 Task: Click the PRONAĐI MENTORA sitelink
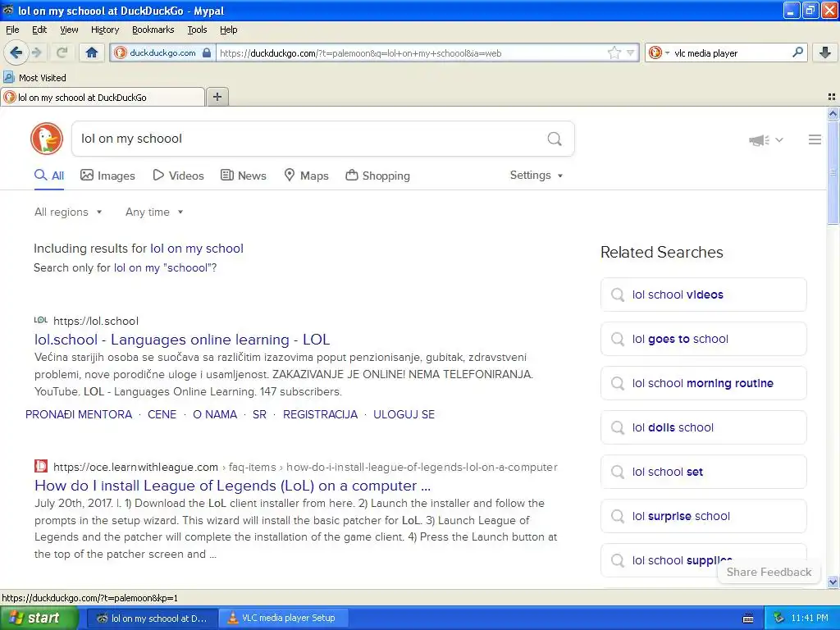coord(79,414)
